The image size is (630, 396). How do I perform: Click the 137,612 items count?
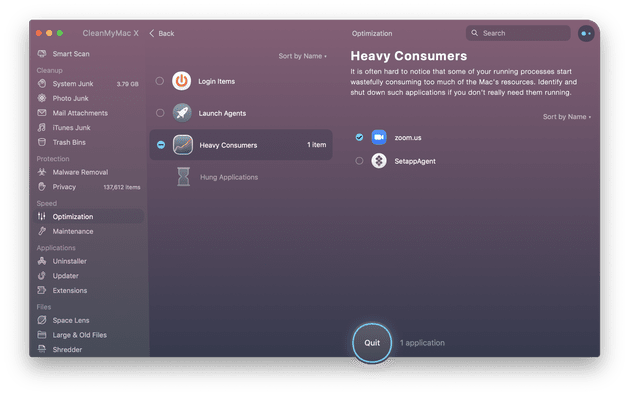(x=122, y=187)
